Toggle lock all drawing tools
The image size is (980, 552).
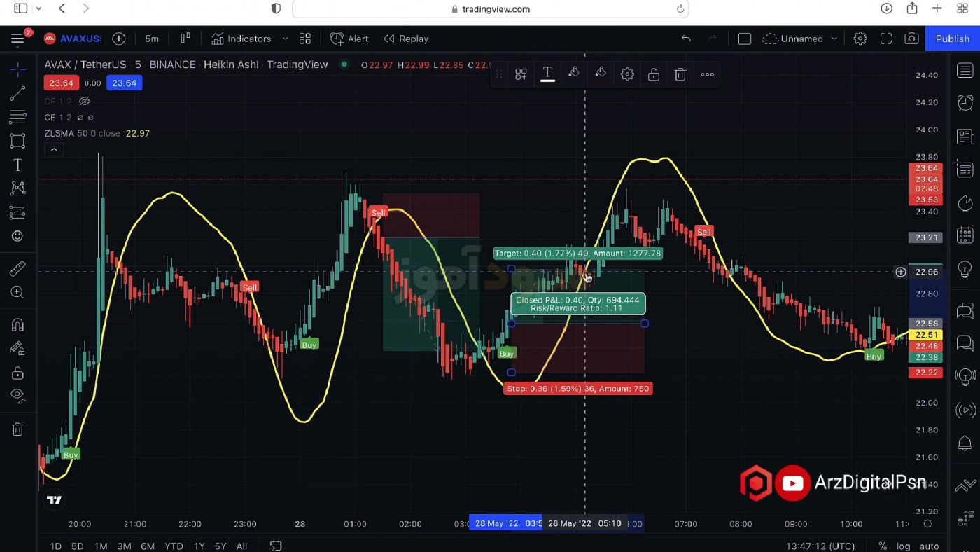pyautogui.click(x=17, y=373)
